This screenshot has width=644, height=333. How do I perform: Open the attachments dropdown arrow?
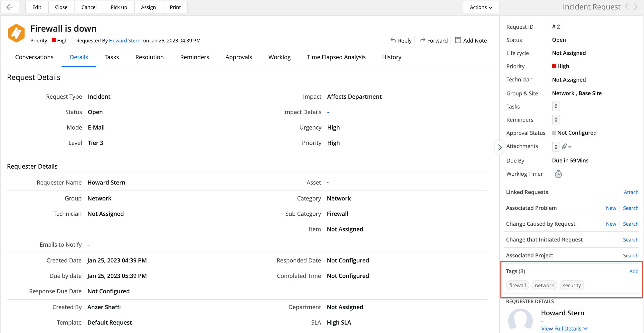(x=570, y=147)
